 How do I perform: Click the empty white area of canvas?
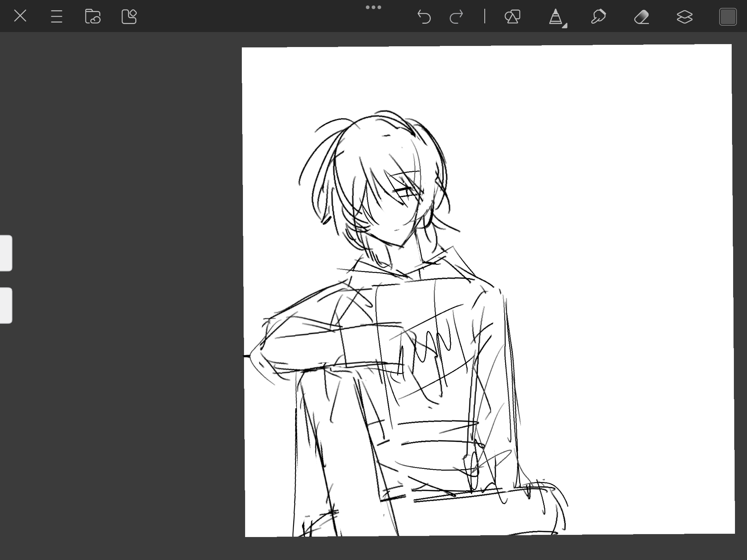[620, 219]
